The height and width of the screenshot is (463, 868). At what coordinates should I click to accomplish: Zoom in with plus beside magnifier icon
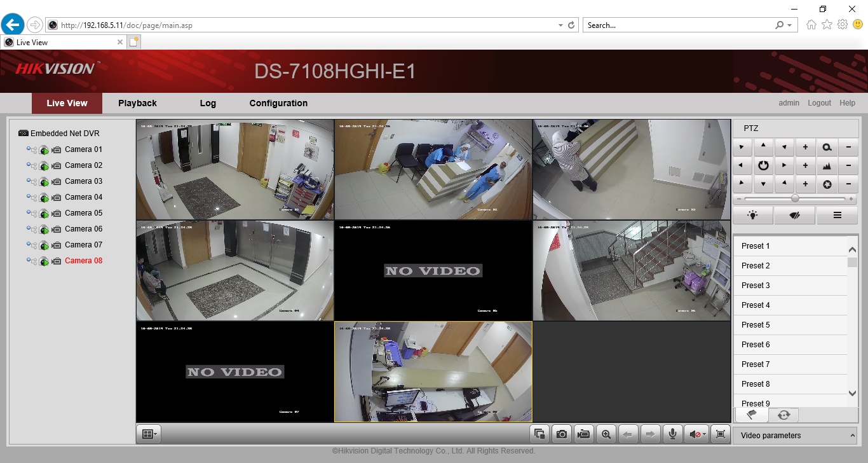(806, 147)
